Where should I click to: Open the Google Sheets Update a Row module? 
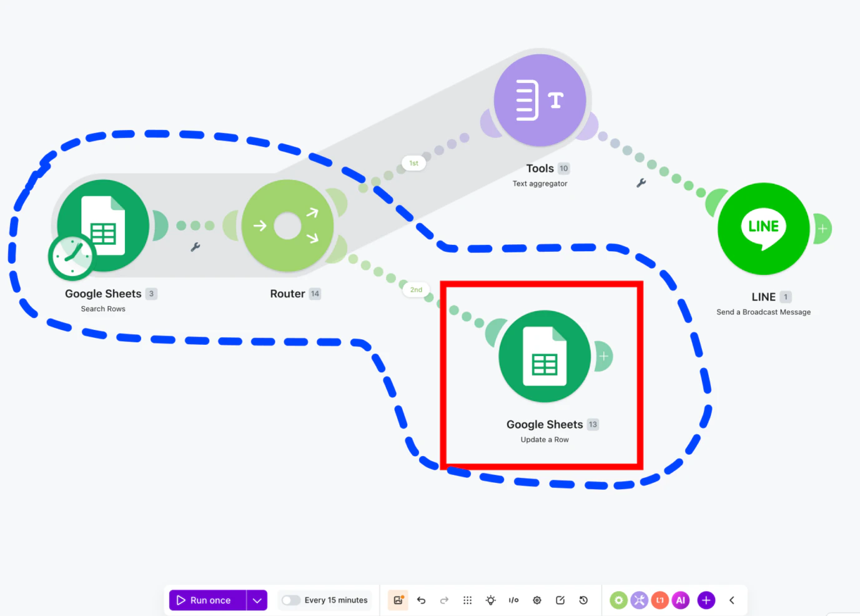[x=545, y=356]
